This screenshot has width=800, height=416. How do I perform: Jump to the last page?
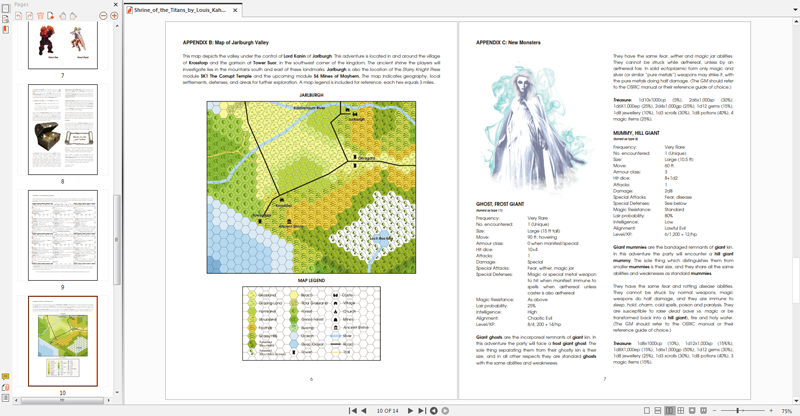click(x=421, y=411)
